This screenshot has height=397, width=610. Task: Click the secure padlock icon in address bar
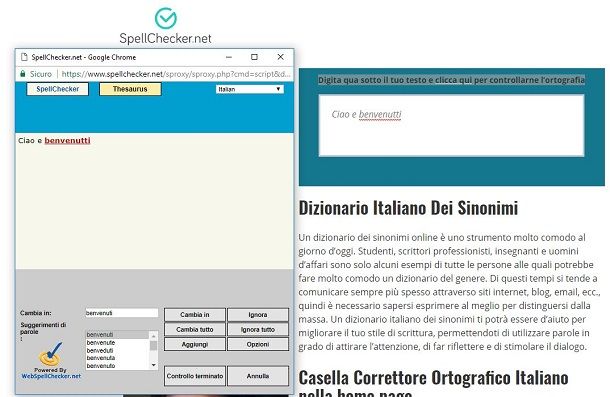(23, 74)
